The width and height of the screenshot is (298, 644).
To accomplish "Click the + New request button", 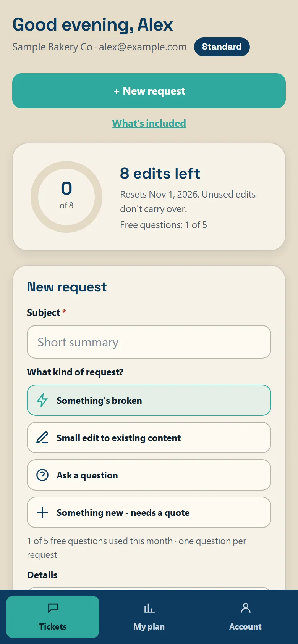I will [149, 91].
